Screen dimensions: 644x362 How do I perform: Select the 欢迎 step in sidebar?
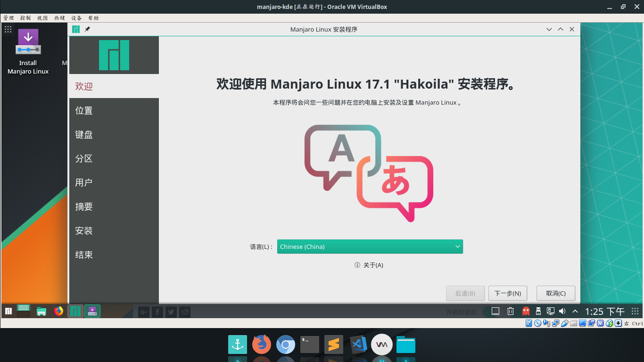tap(114, 86)
